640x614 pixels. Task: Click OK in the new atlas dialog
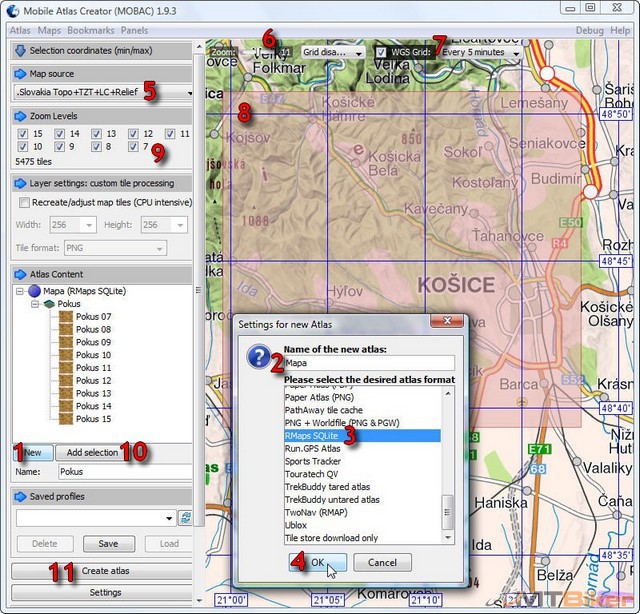317,563
